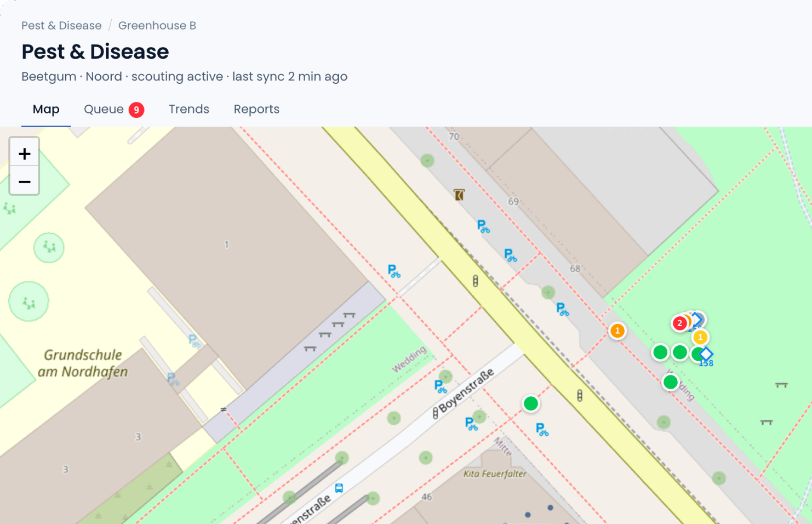The width and height of the screenshot is (812, 524).
Task: Go to Pest & Disease breadcrumb
Action: coord(61,26)
